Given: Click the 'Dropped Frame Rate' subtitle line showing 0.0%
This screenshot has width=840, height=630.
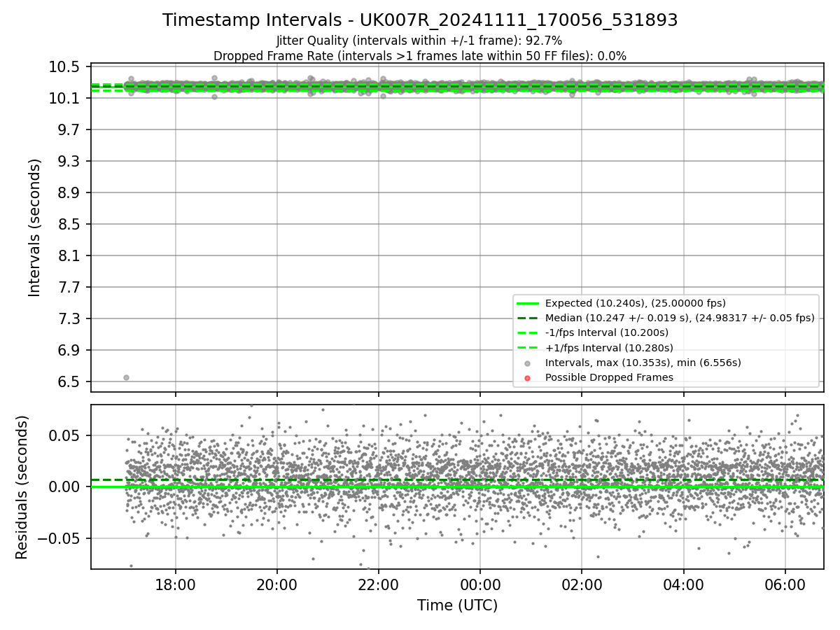Looking at the screenshot, I should point(420,56).
